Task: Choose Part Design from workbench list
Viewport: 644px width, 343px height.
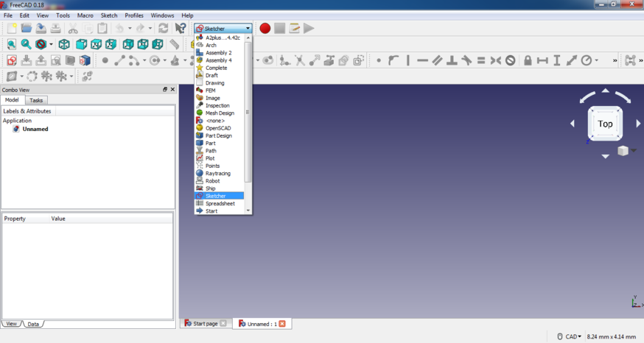Action: (x=219, y=136)
